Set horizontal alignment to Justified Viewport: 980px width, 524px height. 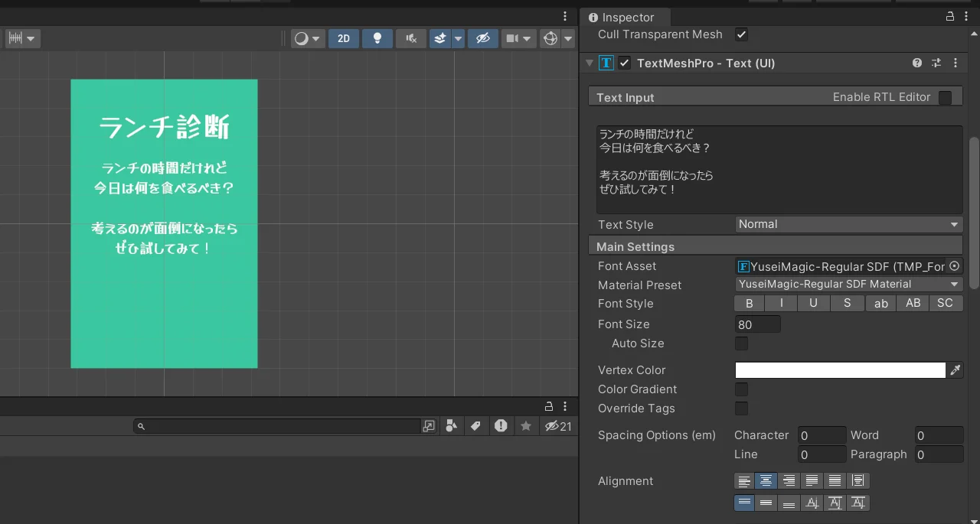click(812, 481)
